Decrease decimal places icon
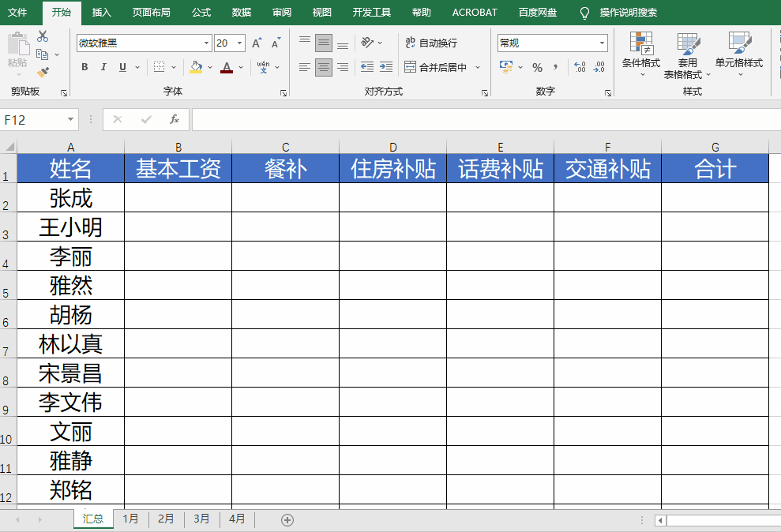Viewport: 781px width, 532px height. pos(599,67)
